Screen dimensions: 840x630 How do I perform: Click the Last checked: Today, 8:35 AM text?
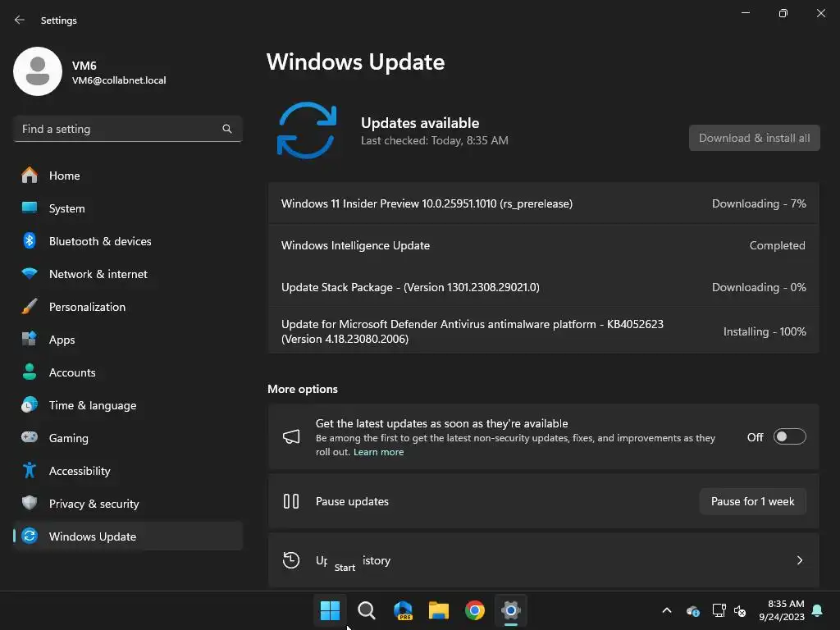pos(435,140)
